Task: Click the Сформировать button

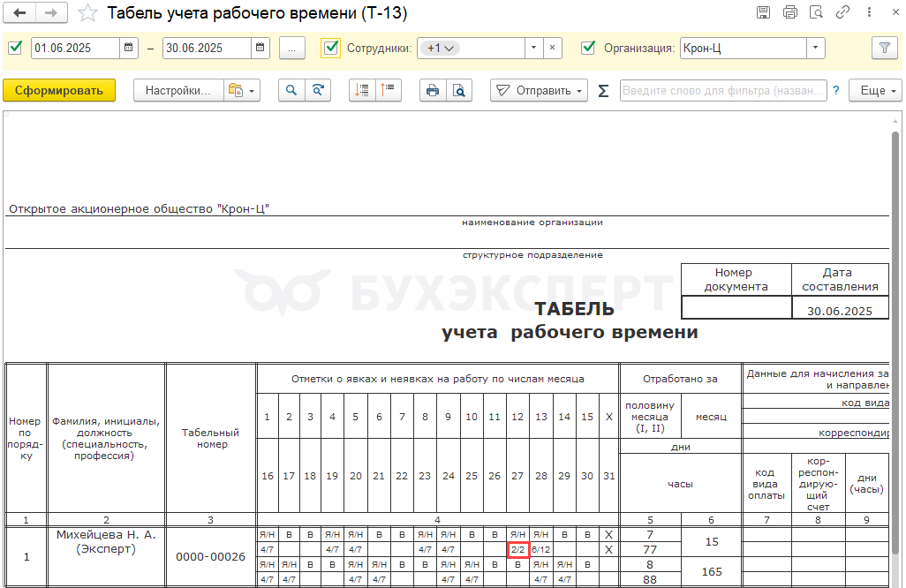Action: (x=59, y=91)
